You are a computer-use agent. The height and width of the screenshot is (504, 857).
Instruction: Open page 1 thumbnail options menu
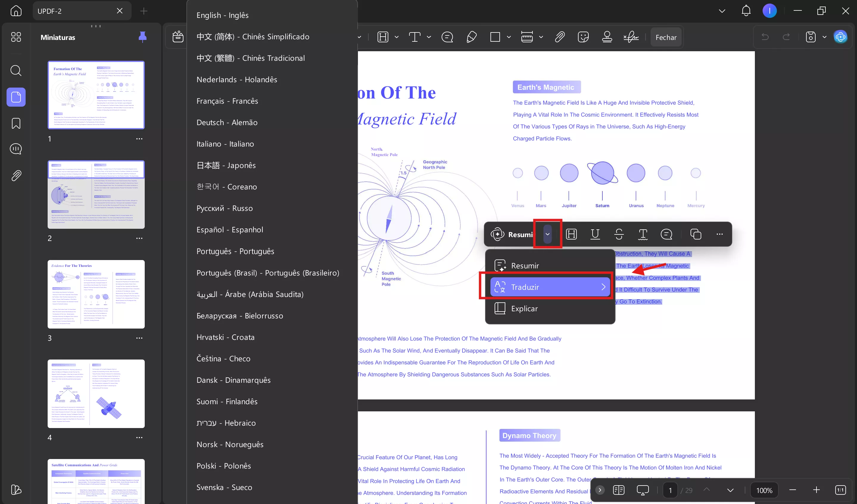[x=139, y=139]
